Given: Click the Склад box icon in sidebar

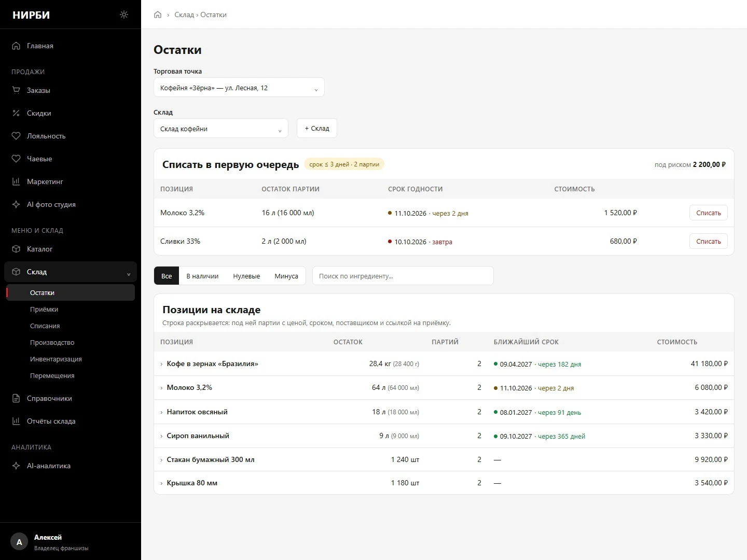Looking at the screenshot, I should (16, 272).
